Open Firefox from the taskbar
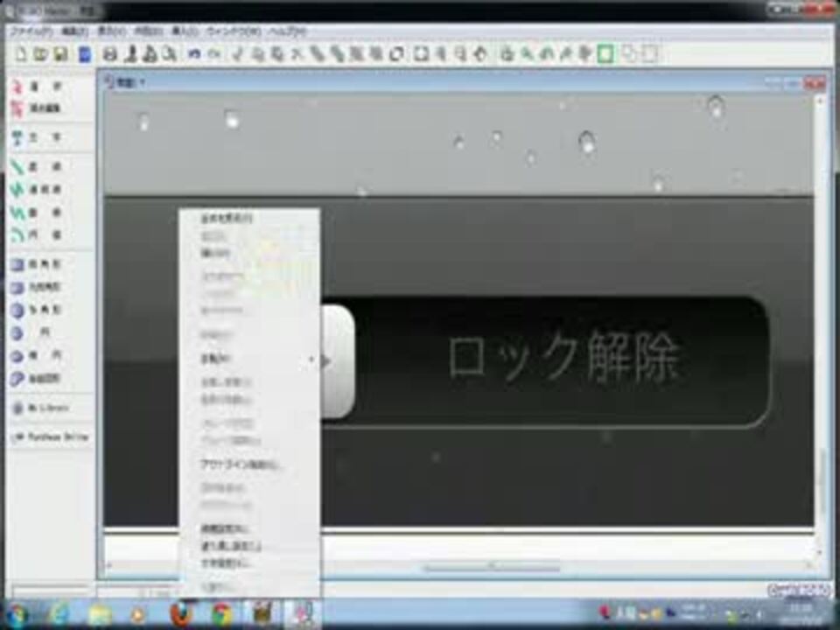Image resolution: width=840 pixels, height=630 pixels. click(181, 614)
